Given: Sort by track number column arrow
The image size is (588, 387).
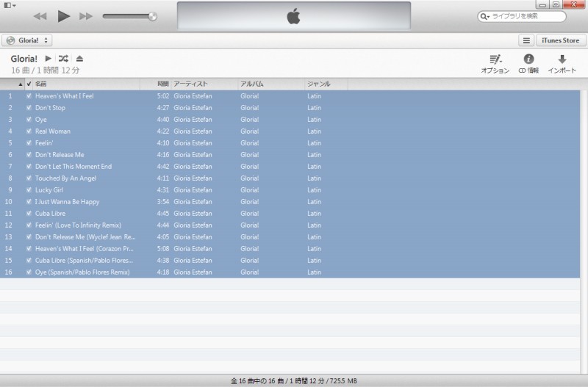Looking at the screenshot, I should (21, 84).
